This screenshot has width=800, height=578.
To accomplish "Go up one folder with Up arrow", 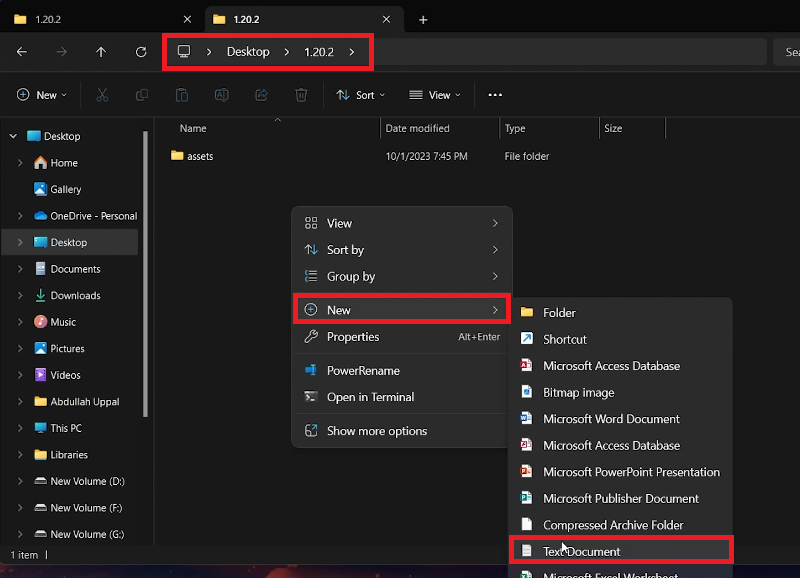I will (101, 52).
